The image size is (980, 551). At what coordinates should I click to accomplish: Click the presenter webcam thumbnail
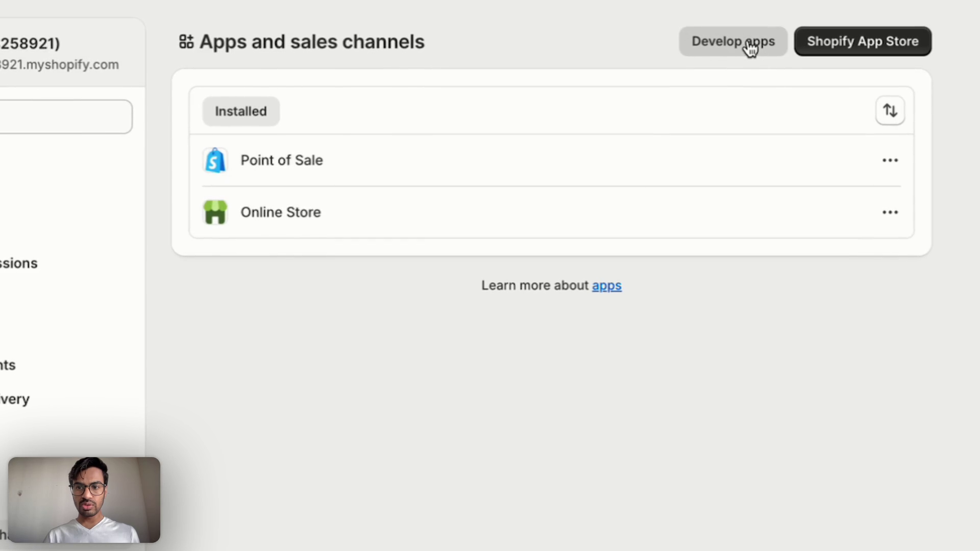[84, 499]
